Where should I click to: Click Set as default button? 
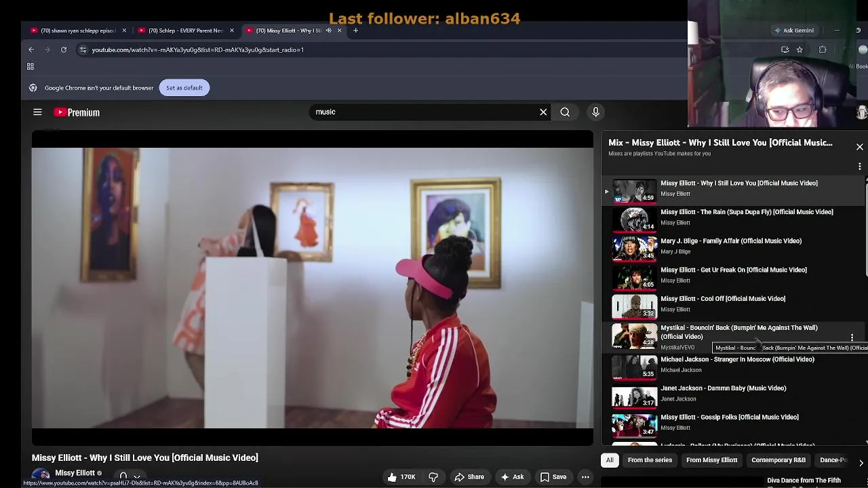tap(184, 87)
